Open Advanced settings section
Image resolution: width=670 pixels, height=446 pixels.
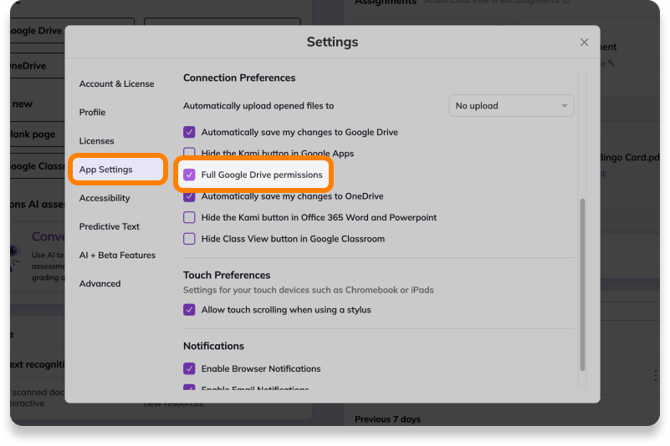click(x=100, y=284)
